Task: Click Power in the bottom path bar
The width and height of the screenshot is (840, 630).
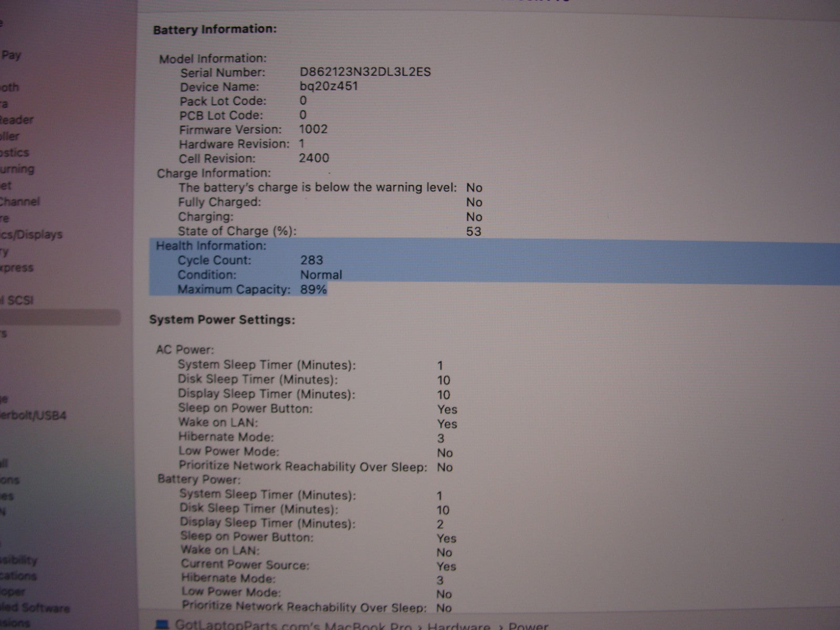Action: tap(528, 626)
